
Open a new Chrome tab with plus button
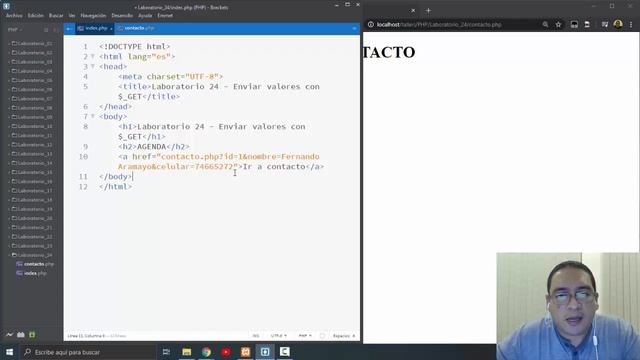pyautogui.click(x=428, y=11)
